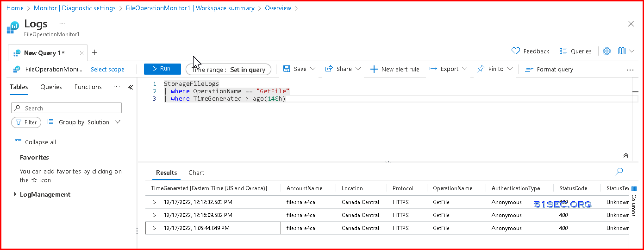This screenshot has height=250, width=644.
Task: Click the Select scope link
Action: coord(107,69)
